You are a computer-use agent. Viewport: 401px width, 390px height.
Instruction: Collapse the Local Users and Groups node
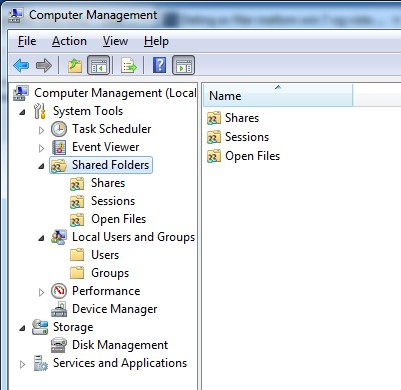point(41,238)
